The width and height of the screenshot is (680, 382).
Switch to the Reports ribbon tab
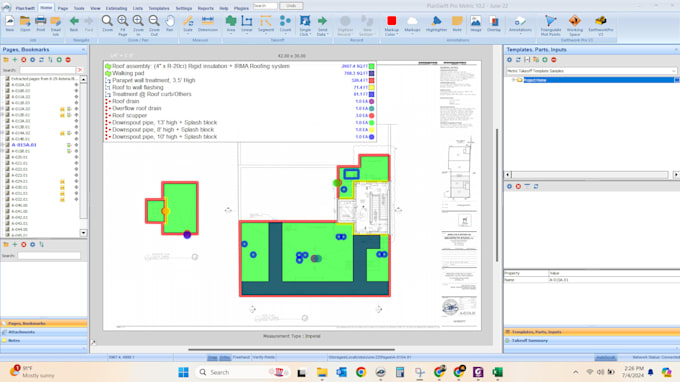[206, 8]
